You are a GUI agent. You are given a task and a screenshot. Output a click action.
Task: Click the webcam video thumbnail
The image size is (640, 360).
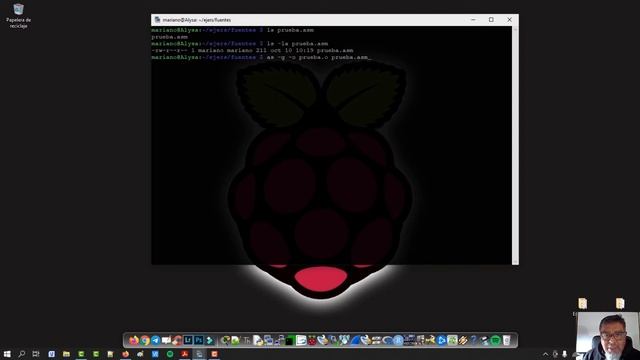point(608,336)
